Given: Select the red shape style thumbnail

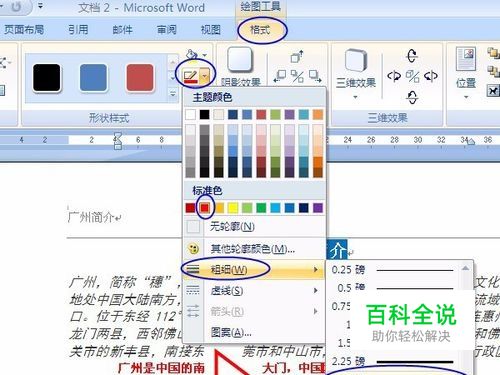Looking at the screenshot, I should pos(140,78).
